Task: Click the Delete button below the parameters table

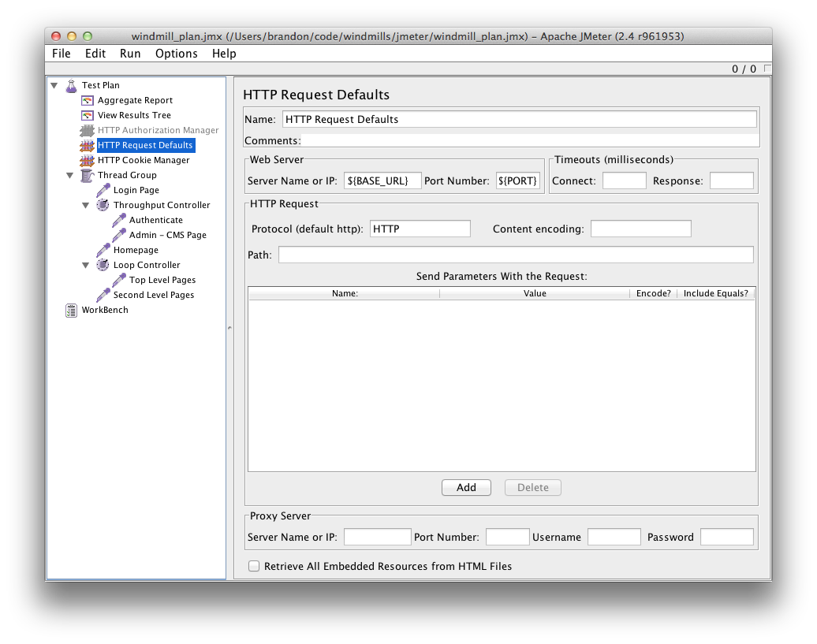Action: 532,487
